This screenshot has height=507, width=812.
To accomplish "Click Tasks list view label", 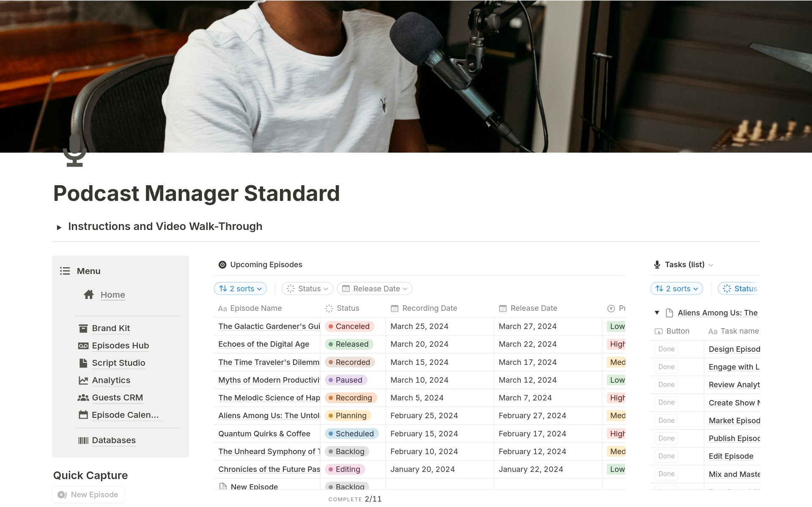I will coord(683,264).
